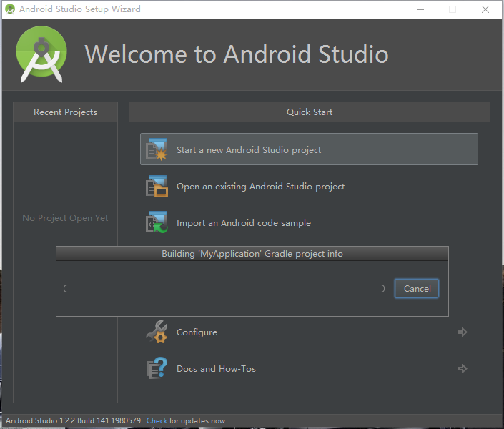This screenshot has width=504, height=429.
Task: Expand the Configure submenu arrow
Action: (463, 332)
